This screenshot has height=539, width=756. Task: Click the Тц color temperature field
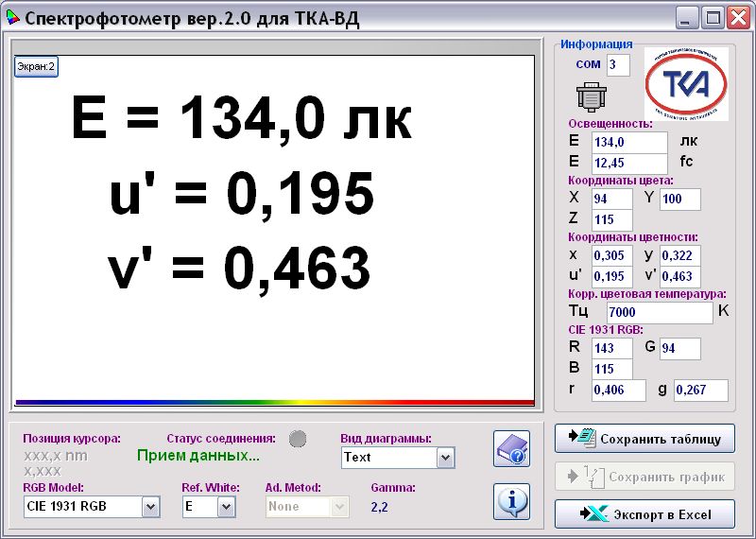pyautogui.click(x=659, y=313)
